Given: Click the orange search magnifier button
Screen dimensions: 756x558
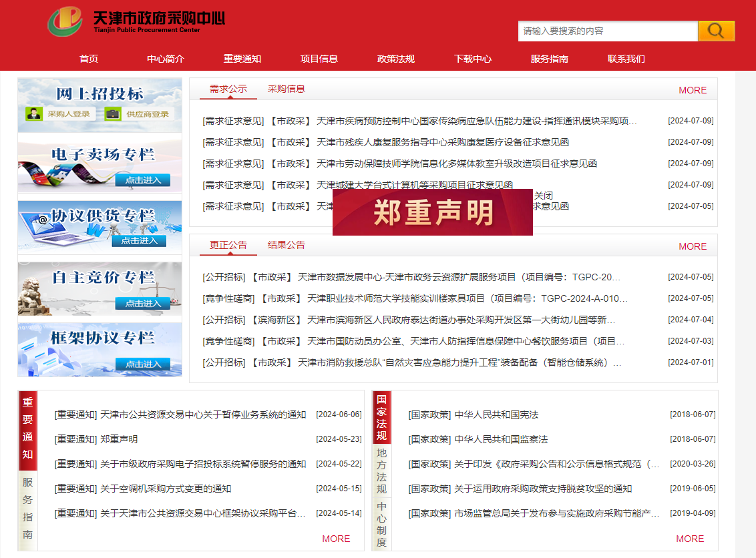Looking at the screenshot, I should (x=716, y=31).
